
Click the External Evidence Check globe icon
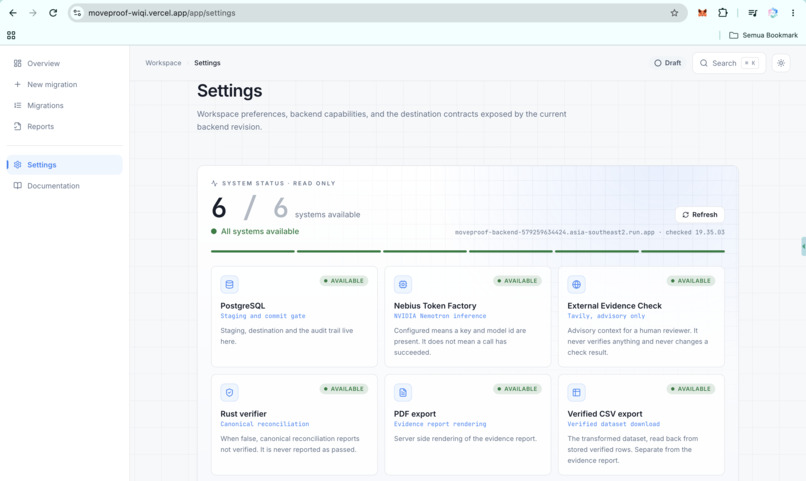click(576, 284)
